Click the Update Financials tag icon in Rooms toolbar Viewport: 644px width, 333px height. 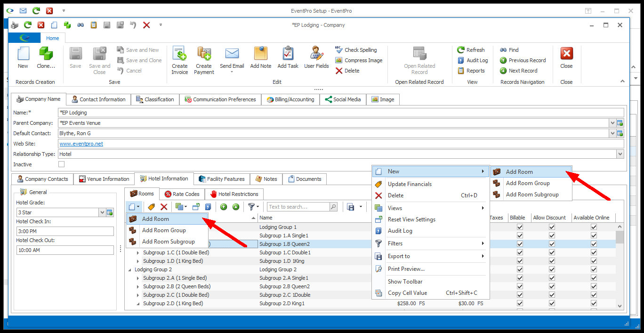[x=151, y=207]
